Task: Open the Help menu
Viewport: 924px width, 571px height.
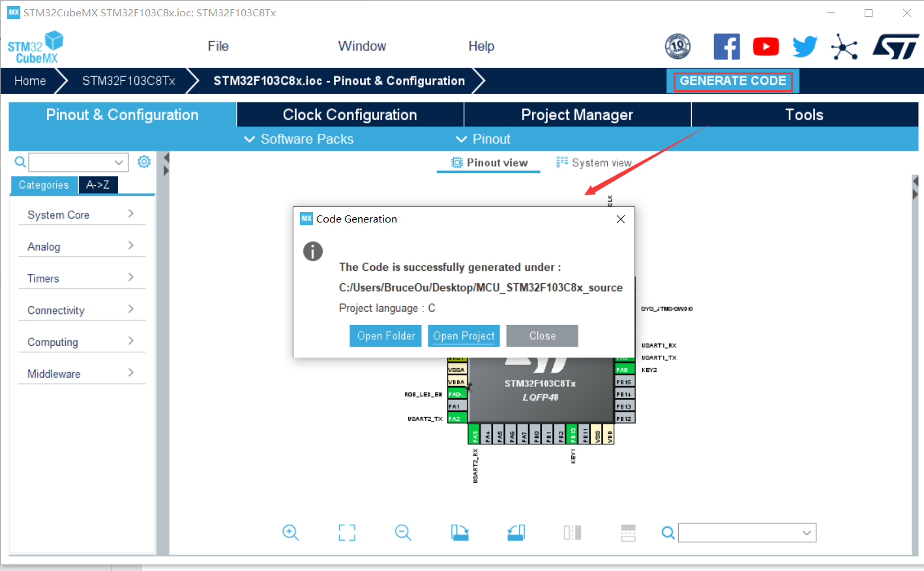Action: (x=481, y=46)
